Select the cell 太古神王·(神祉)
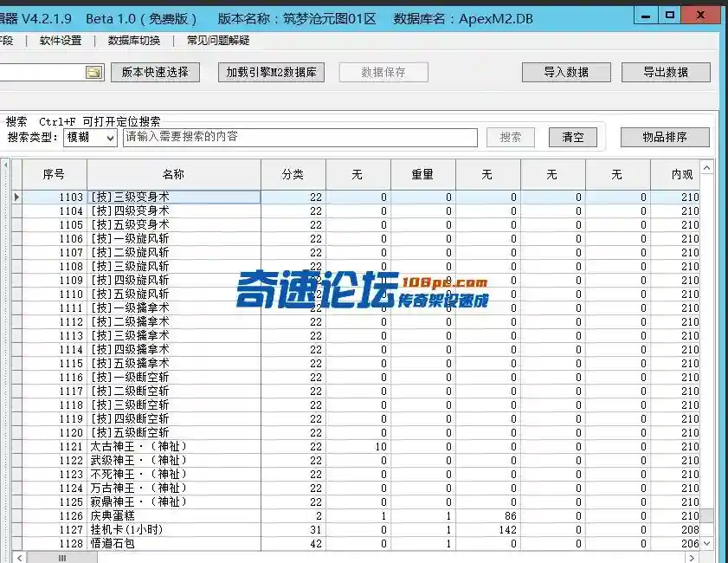 pos(174,446)
